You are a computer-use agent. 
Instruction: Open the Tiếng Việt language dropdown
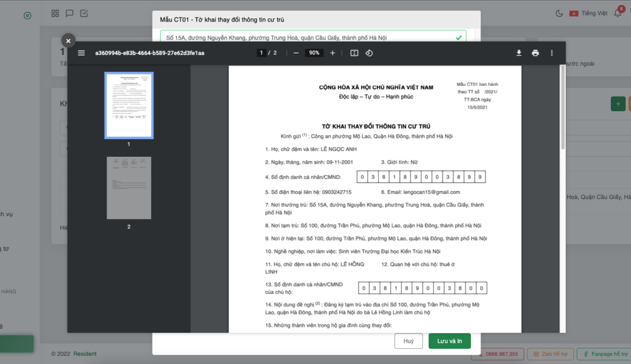pos(588,13)
